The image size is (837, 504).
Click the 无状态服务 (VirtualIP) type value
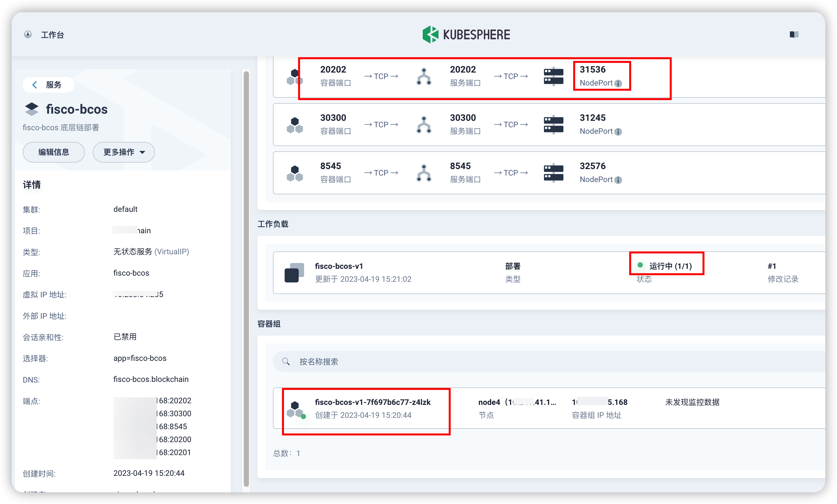[151, 251]
